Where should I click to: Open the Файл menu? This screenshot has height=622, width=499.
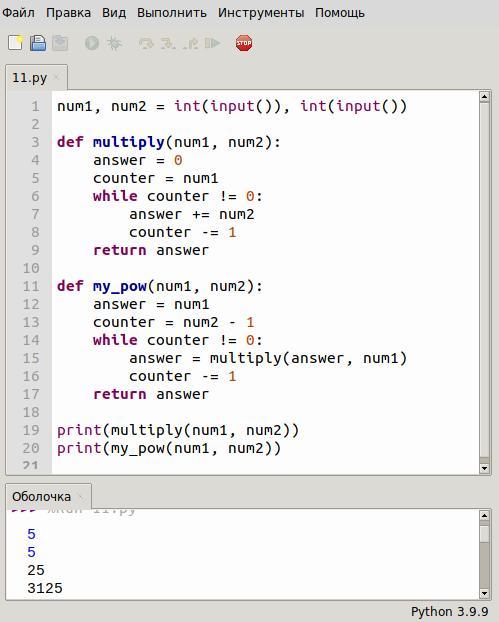pos(18,13)
